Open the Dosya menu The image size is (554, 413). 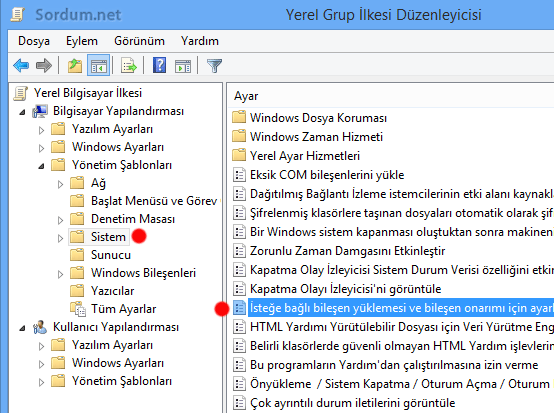point(34,41)
